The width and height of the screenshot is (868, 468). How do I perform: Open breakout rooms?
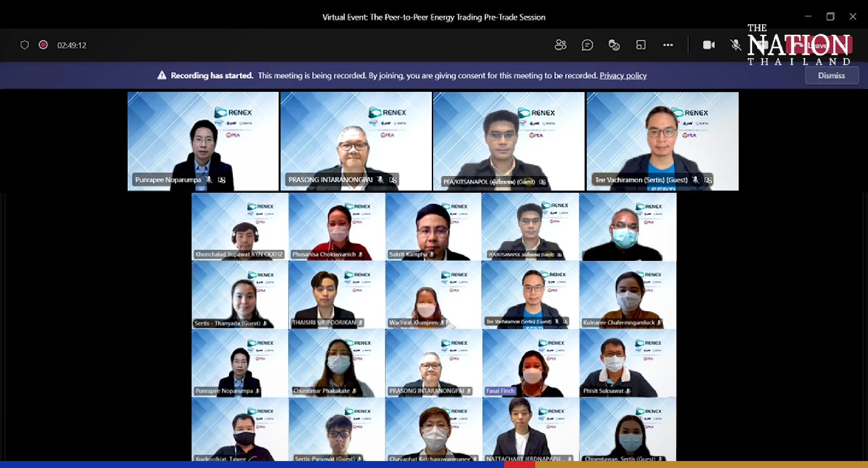(641, 45)
